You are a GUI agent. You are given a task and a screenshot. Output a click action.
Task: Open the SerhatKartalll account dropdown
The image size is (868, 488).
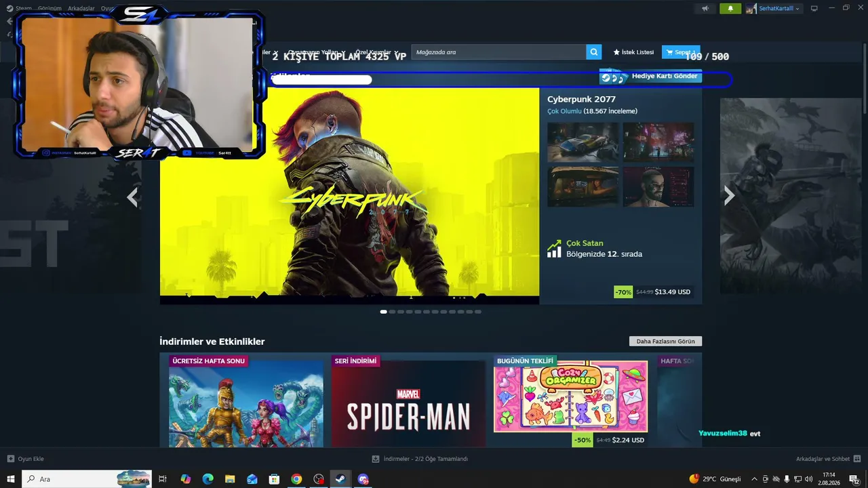point(774,8)
